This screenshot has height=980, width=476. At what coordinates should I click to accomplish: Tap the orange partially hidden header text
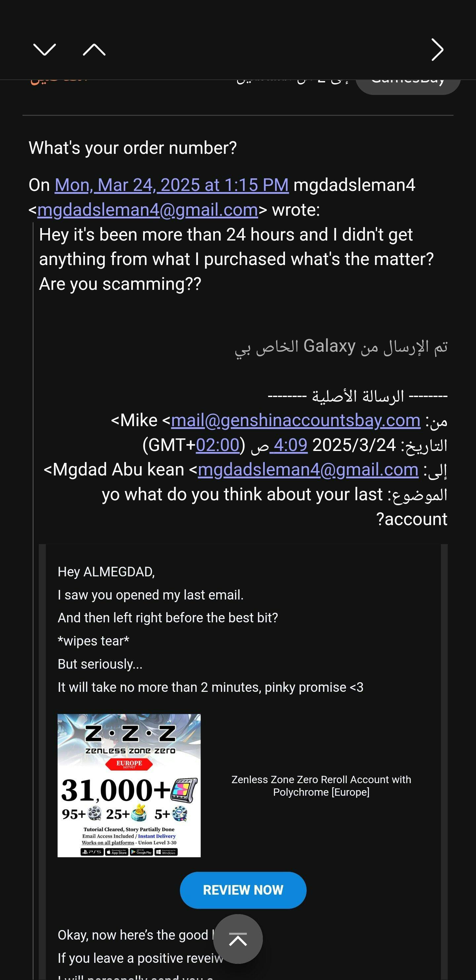click(x=59, y=81)
